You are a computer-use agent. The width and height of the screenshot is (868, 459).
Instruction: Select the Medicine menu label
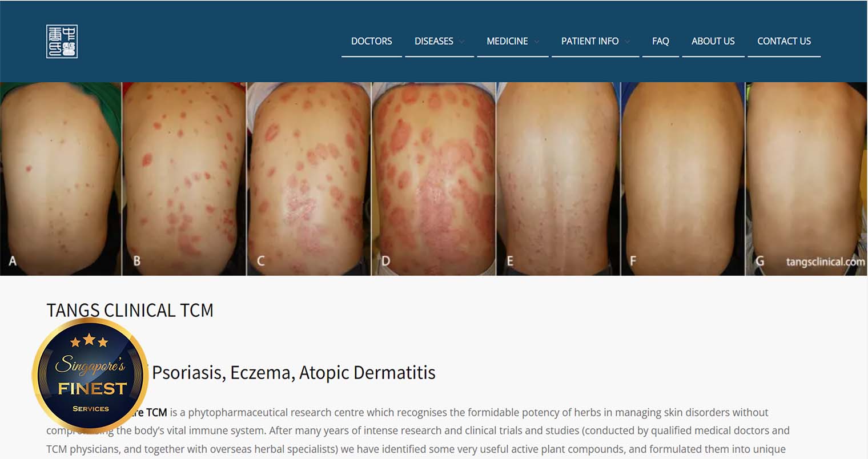pos(507,41)
